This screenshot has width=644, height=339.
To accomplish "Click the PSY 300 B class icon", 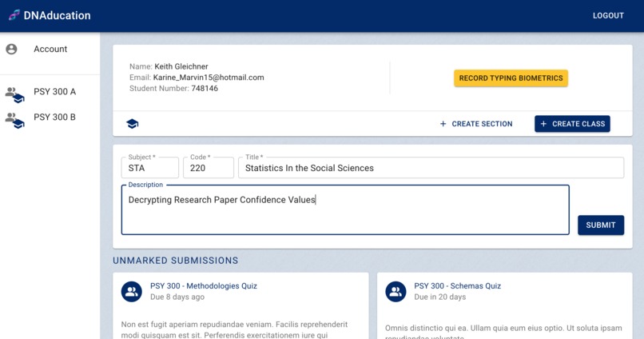I will coord(15,121).
